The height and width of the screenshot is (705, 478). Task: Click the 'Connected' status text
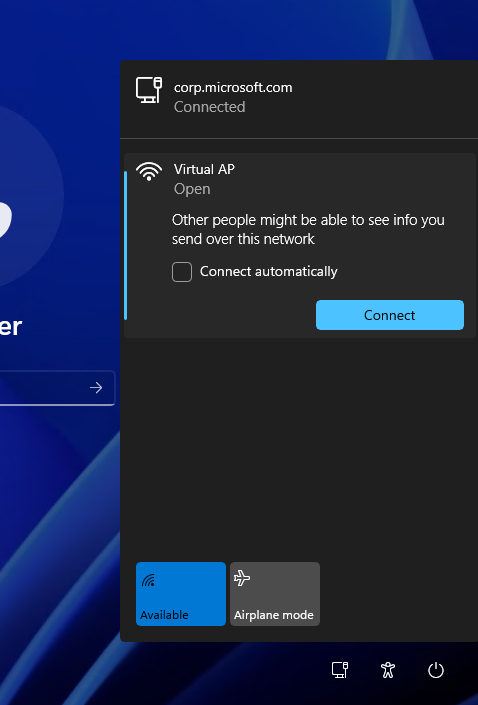coord(210,107)
